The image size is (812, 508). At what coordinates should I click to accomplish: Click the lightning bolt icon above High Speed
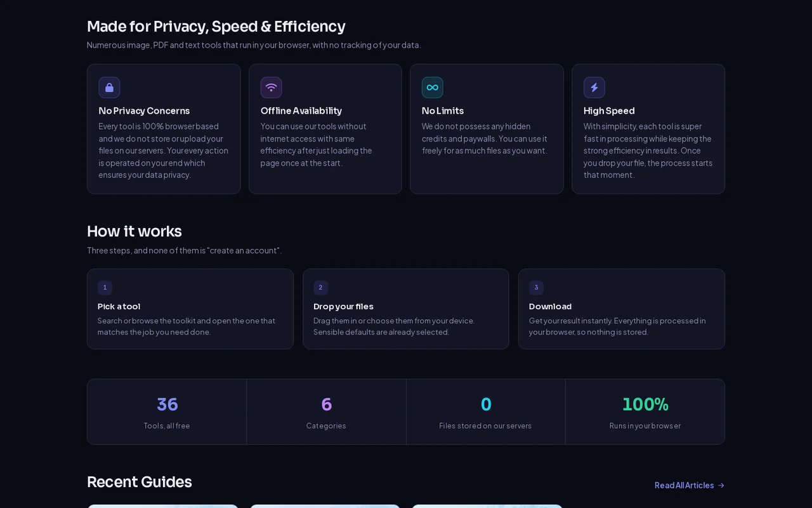pyautogui.click(x=594, y=88)
